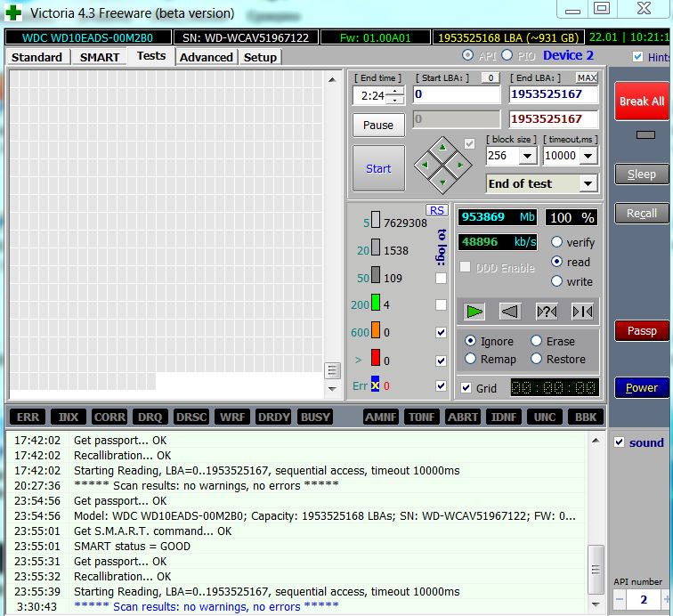The height and width of the screenshot is (616, 673).
Task: Select the verify test mode
Action: pyautogui.click(x=557, y=242)
